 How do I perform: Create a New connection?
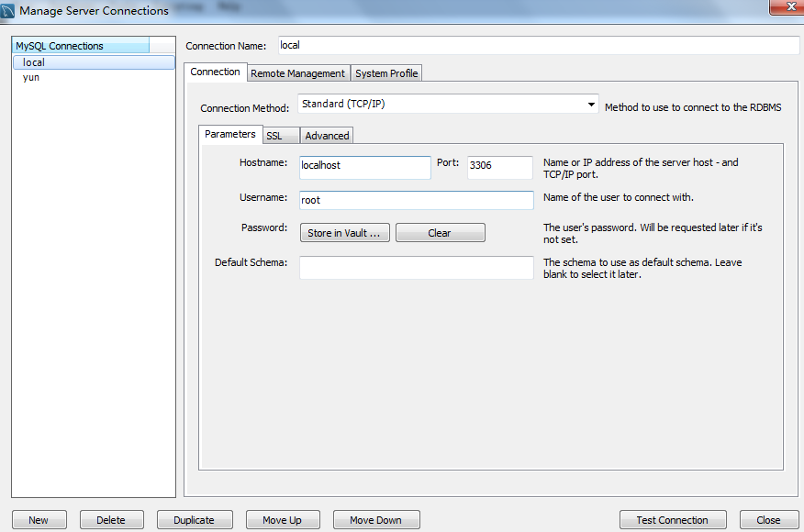coord(39,520)
